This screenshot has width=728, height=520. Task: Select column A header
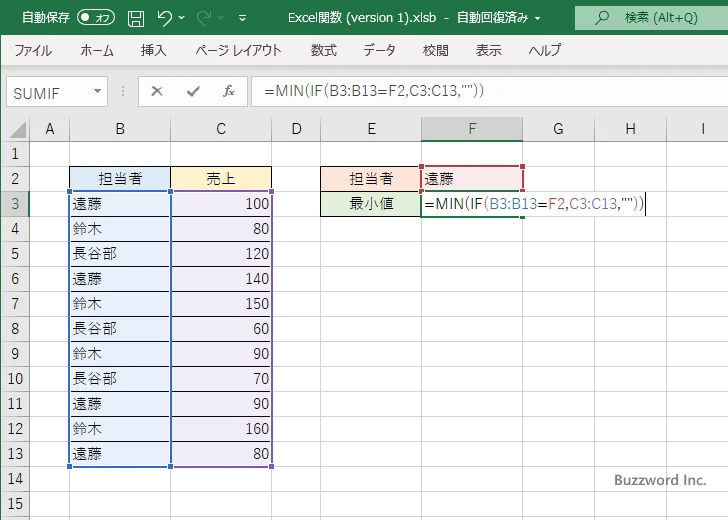(x=50, y=129)
